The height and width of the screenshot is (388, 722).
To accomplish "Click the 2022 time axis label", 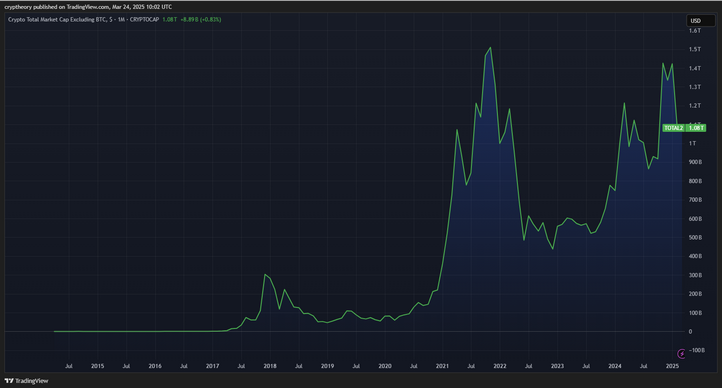I will point(500,366).
